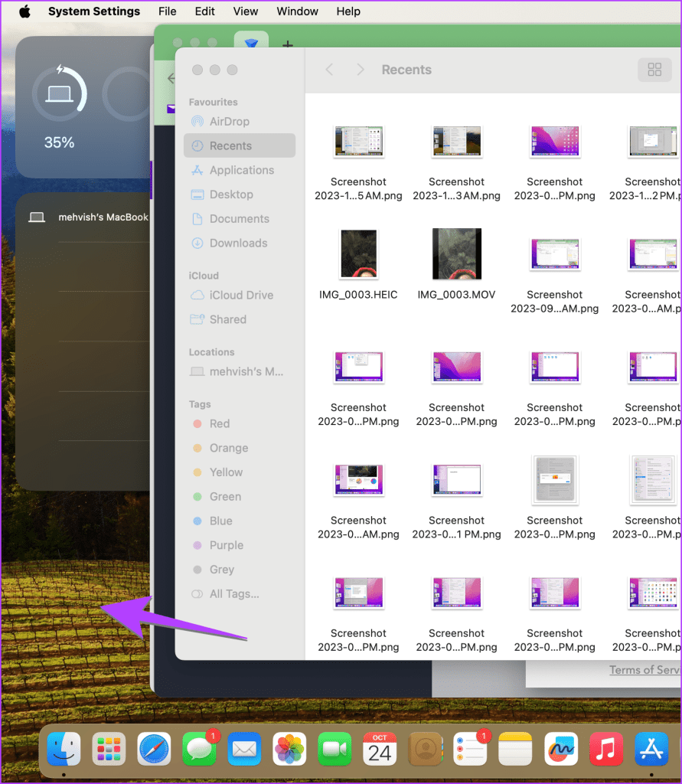Open the Apple menu

[24, 11]
